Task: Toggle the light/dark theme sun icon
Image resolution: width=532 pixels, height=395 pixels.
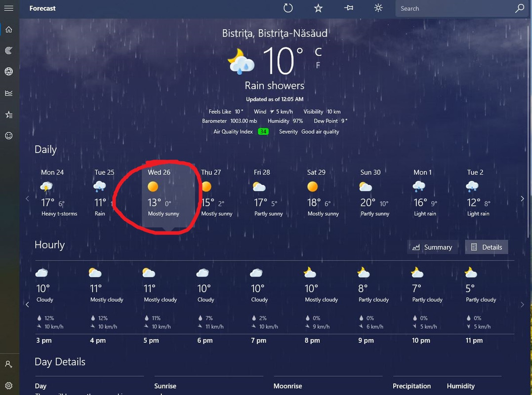Action: tap(378, 8)
